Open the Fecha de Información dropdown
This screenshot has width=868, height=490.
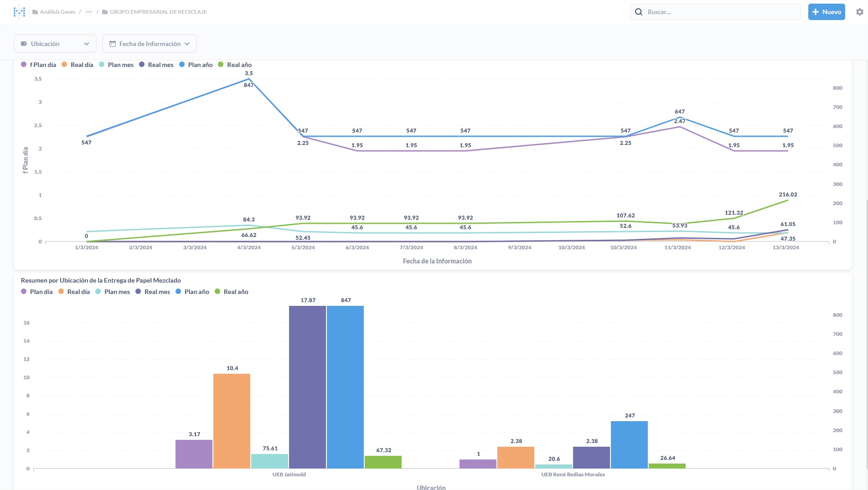point(150,44)
